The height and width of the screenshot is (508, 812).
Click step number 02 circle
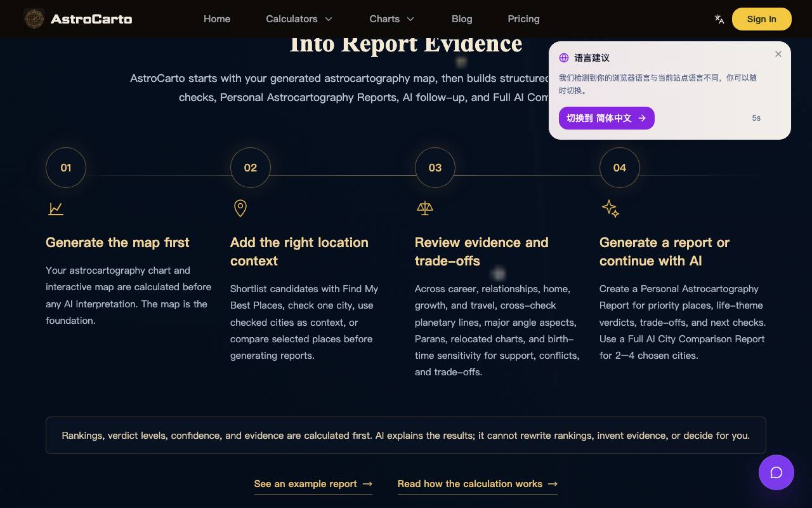tap(251, 168)
